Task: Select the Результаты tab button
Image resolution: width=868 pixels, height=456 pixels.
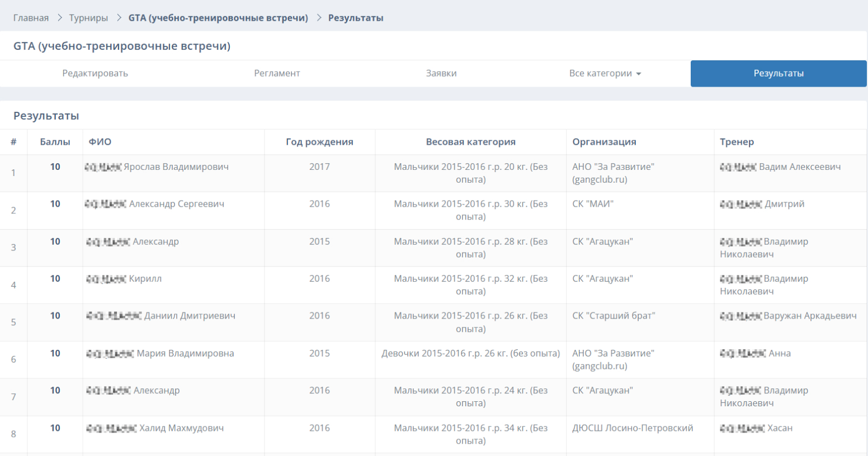Action: point(778,73)
